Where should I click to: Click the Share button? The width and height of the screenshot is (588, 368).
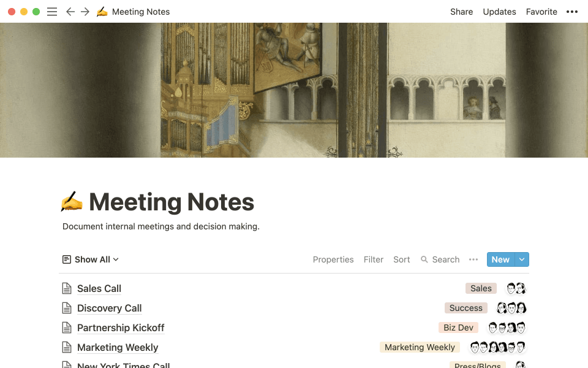pyautogui.click(x=461, y=11)
